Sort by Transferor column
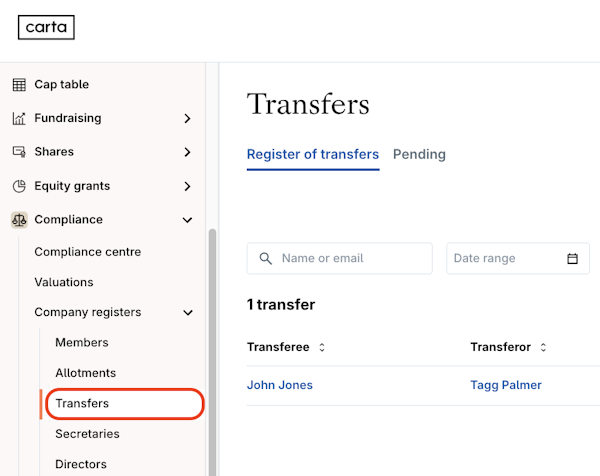The height and width of the screenshot is (476, 600). (x=543, y=348)
